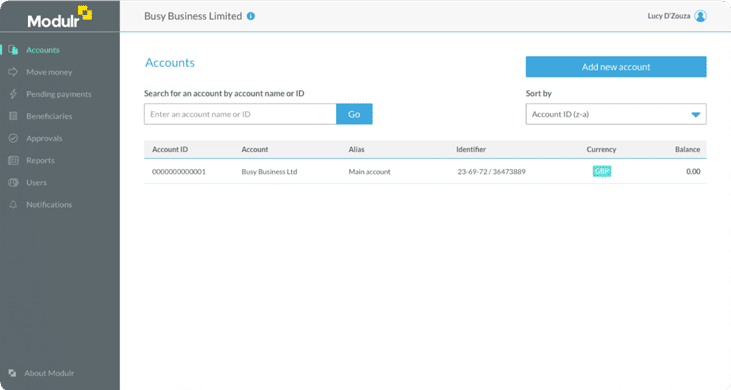
Task: Click the About Modulr icon
Action: click(12, 373)
